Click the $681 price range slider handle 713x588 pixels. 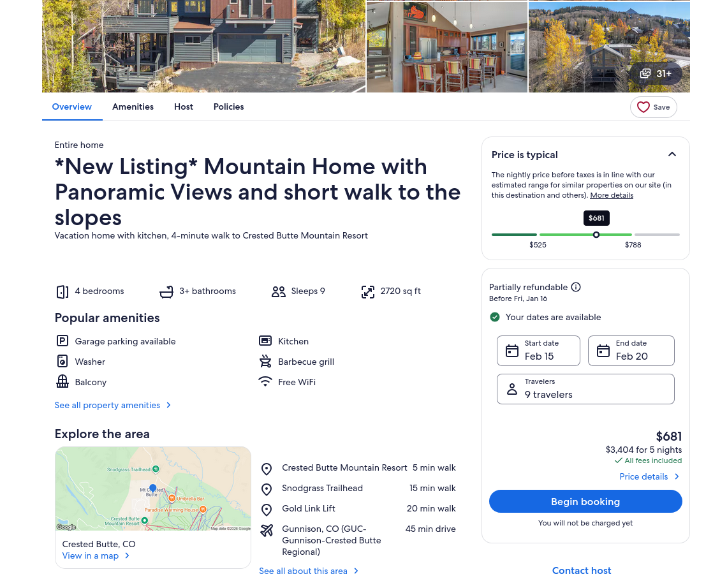click(596, 235)
